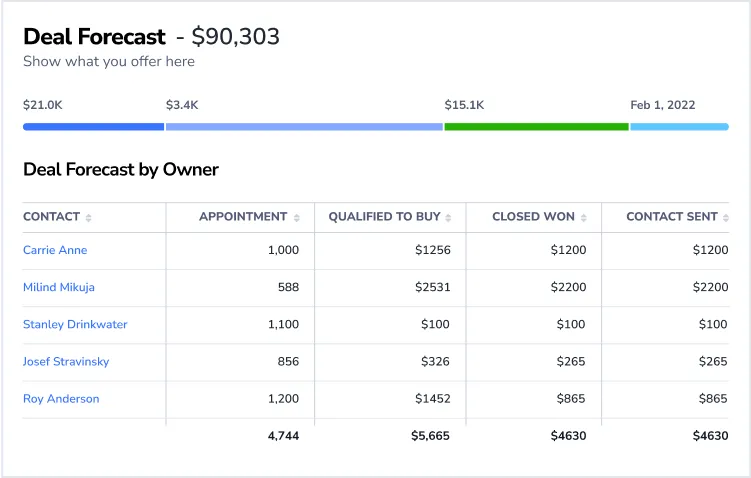This screenshot has width=751, height=478.
Task: Open Carrie Anne contact link
Action: click(x=55, y=250)
